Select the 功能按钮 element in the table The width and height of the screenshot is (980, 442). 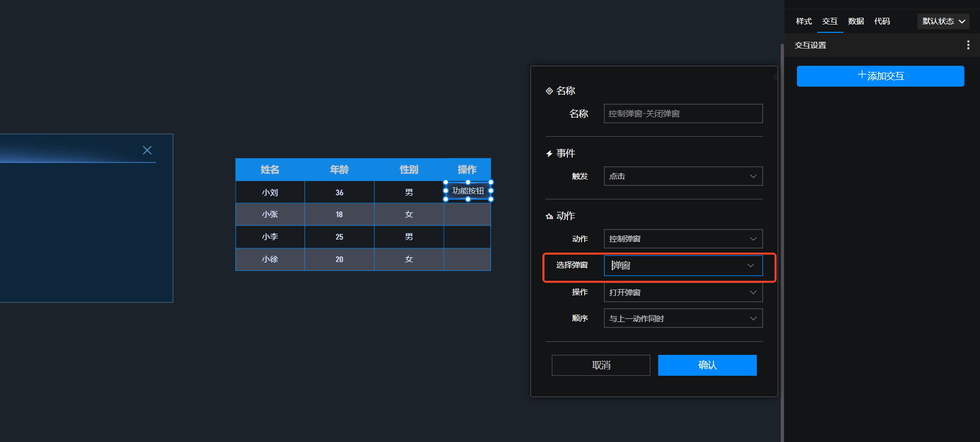point(468,191)
